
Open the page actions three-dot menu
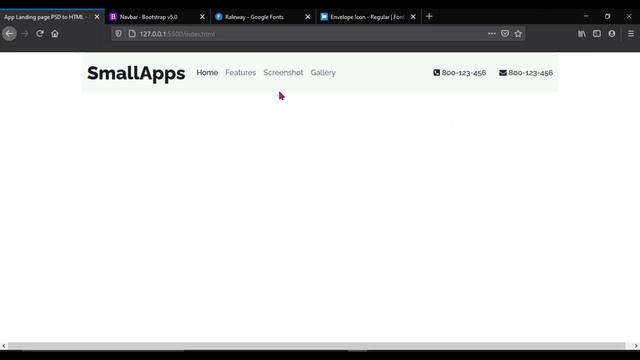pos(491,33)
